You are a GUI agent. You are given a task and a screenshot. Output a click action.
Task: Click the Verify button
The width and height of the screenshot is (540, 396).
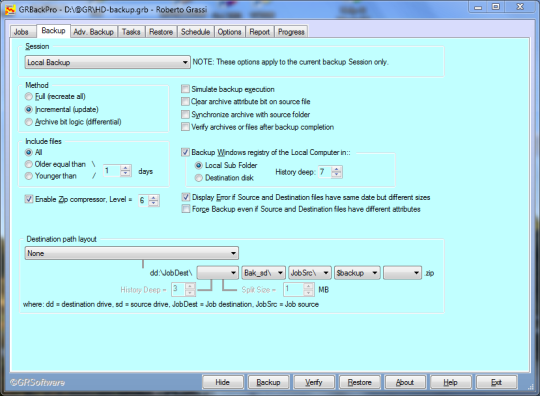tap(314, 382)
